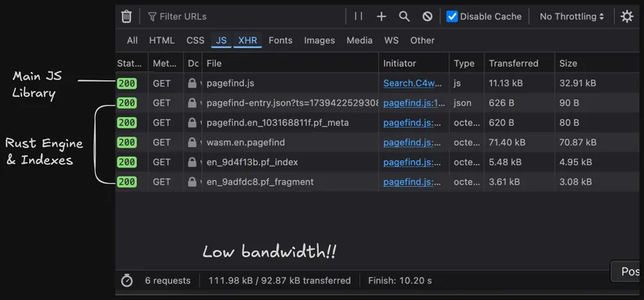Toggle the XHR filter
The image size is (644, 300).
coord(248,40)
